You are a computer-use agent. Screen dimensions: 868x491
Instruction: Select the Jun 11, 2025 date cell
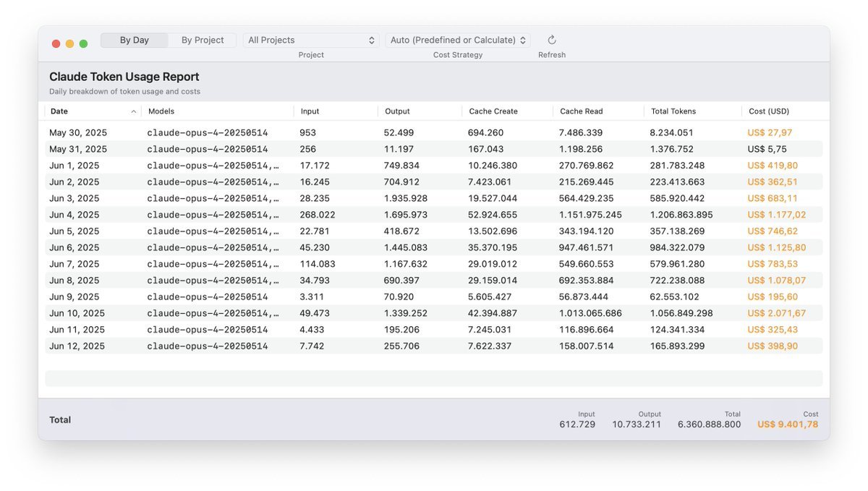[77, 329]
